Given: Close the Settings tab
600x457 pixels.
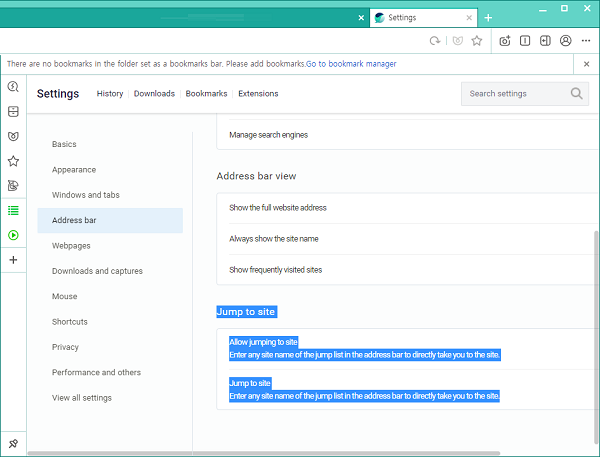Looking at the screenshot, I should click(469, 18).
